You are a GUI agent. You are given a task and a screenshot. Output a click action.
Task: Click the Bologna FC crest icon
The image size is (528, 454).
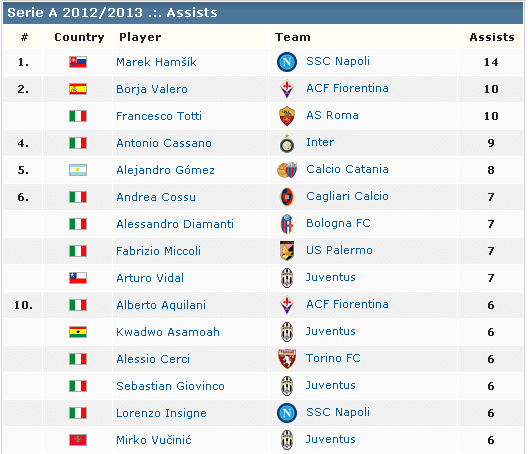[x=287, y=224]
